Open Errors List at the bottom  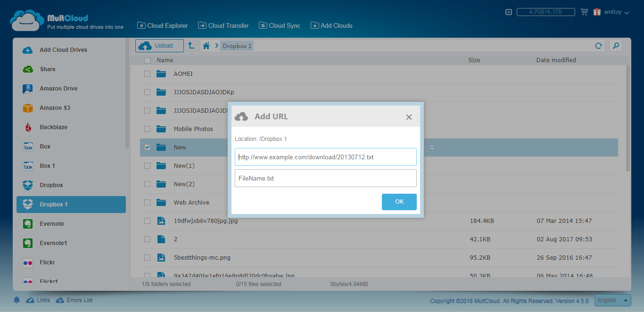point(74,300)
